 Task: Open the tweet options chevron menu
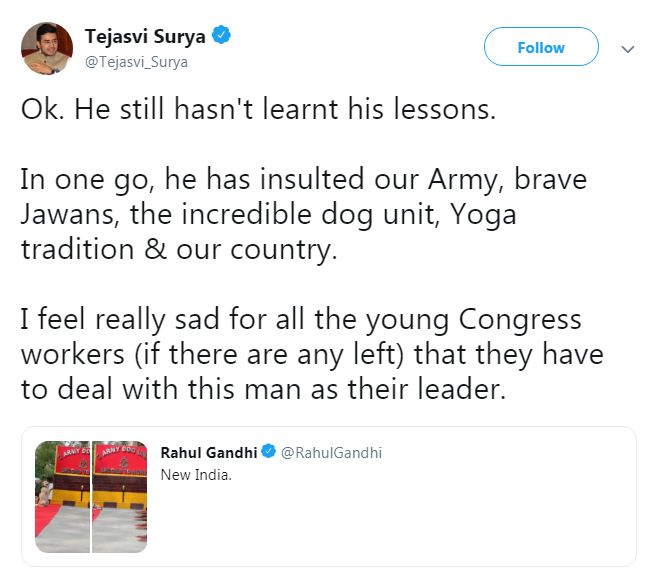(627, 48)
